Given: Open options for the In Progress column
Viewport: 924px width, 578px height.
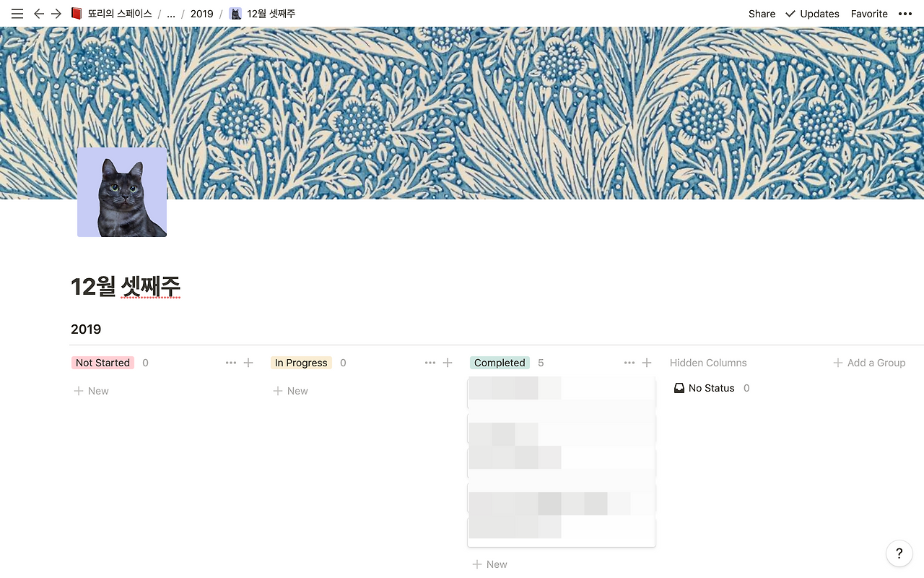Looking at the screenshot, I should click(x=430, y=363).
